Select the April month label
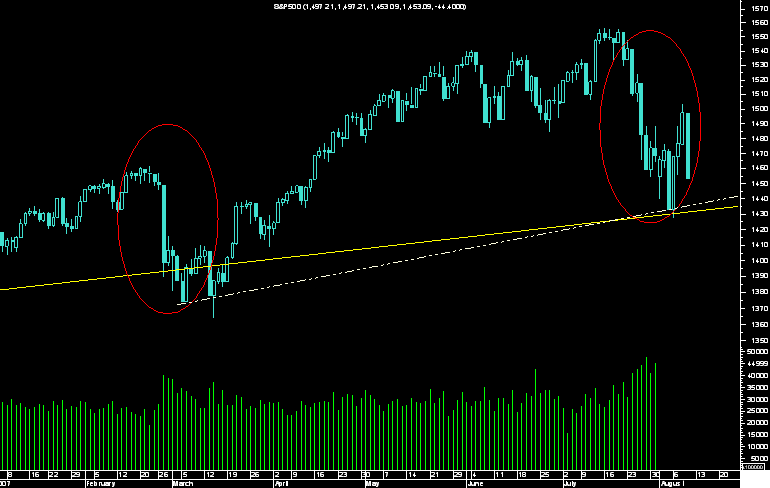770x488 pixels. [x=282, y=484]
